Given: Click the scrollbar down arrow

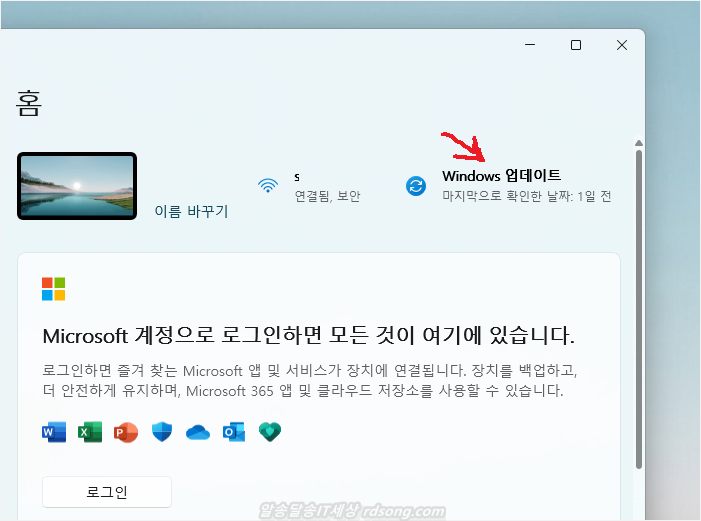Looking at the screenshot, I should (638, 514).
